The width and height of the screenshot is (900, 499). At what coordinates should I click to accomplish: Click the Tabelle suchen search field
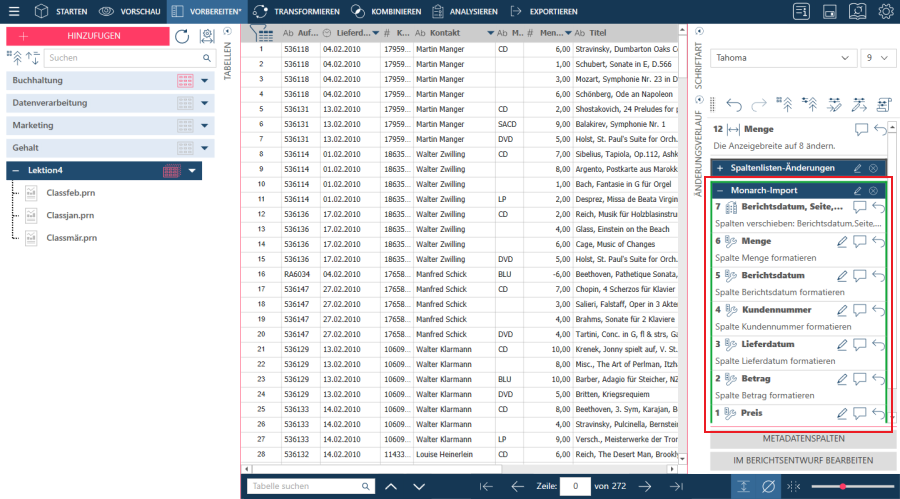[x=311, y=486]
